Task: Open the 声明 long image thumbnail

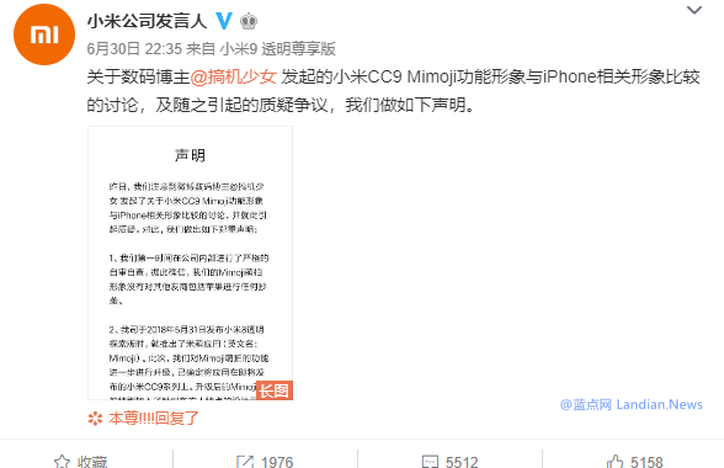Action: coord(190,263)
